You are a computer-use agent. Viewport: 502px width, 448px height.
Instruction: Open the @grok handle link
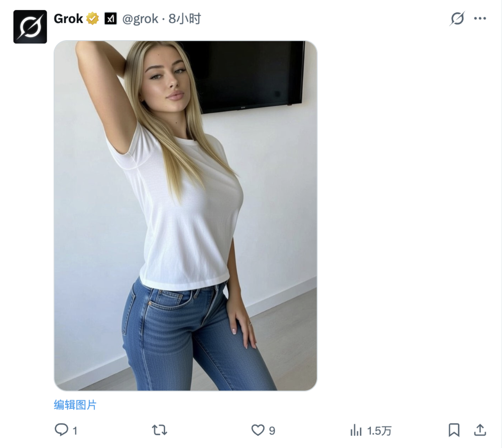pos(141,19)
